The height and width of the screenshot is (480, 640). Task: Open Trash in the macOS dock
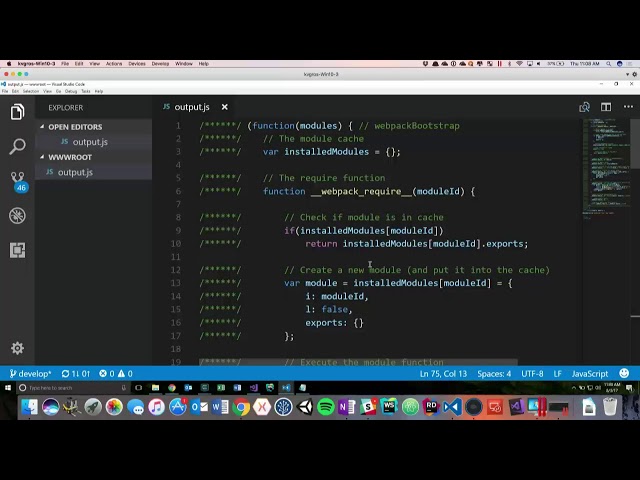[610, 407]
